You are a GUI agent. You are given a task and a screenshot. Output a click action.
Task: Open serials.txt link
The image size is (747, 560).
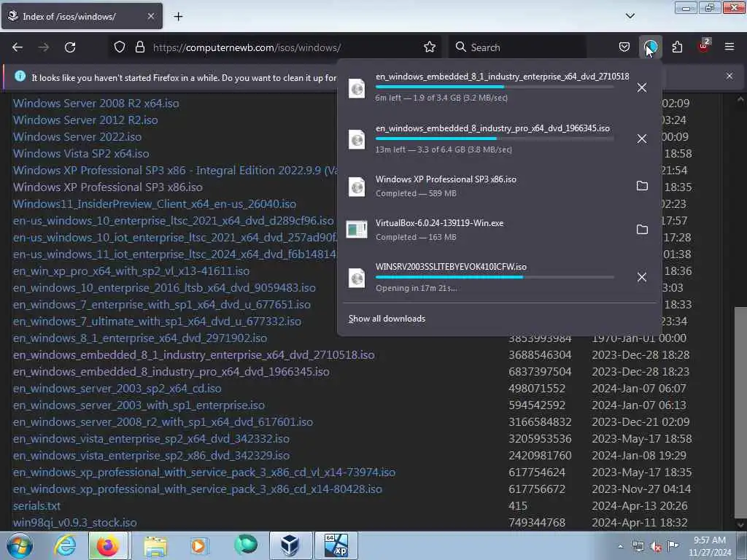pyautogui.click(x=36, y=506)
